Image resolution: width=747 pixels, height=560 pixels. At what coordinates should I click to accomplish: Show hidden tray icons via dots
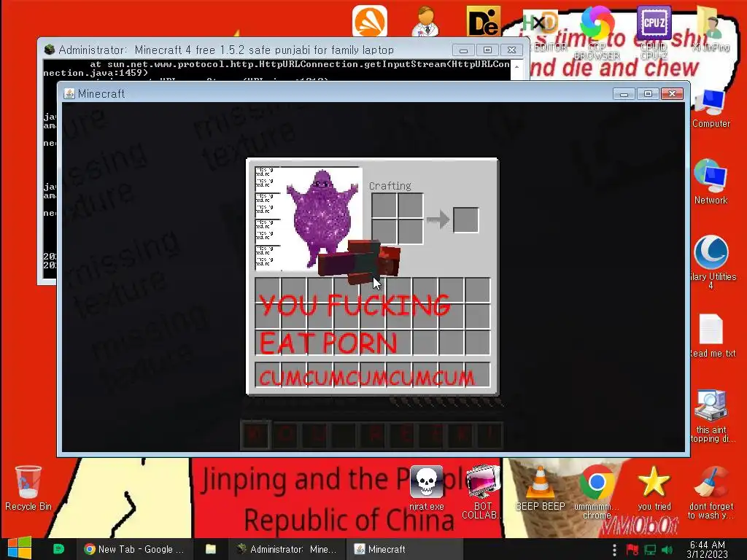tap(614, 550)
